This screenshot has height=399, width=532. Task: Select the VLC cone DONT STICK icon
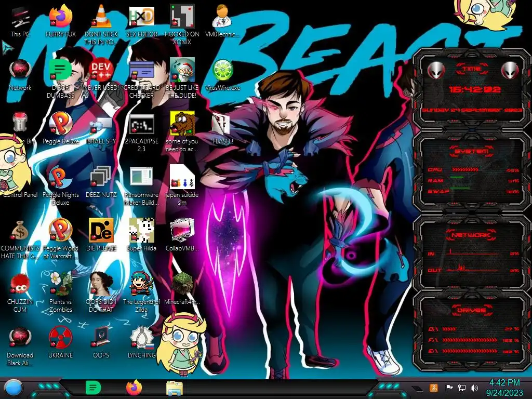[x=101, y=24]
